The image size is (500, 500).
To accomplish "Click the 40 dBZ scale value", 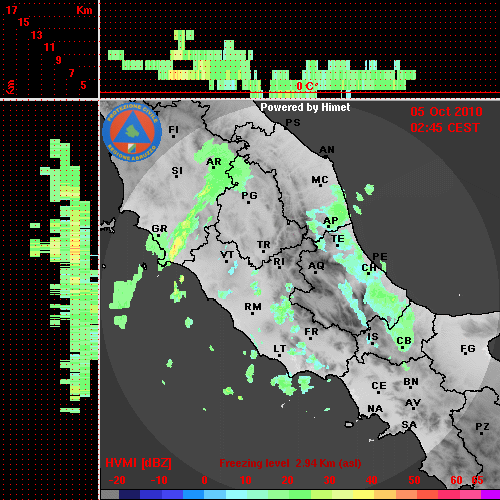I will point(372,480).
